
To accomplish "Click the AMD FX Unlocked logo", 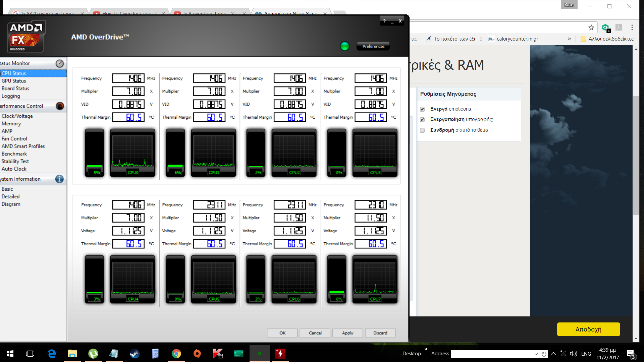I will coord(26,37).
